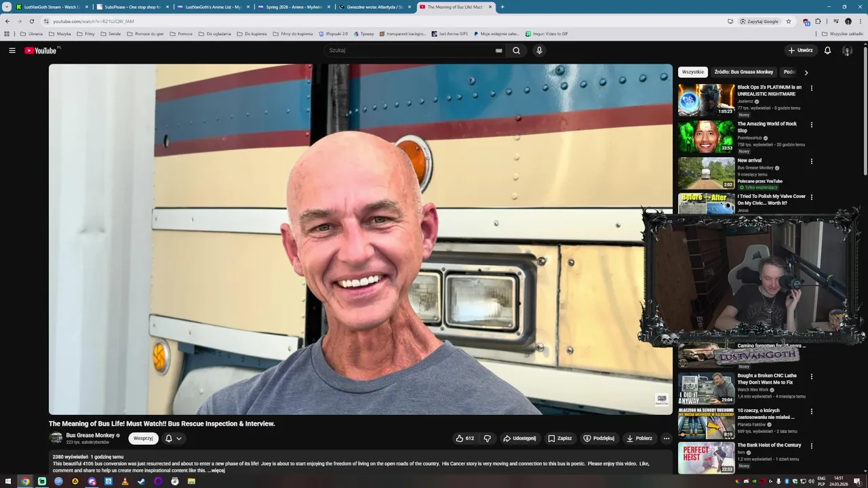Open the Bus Grease Monkey channel name

[90, 436]
